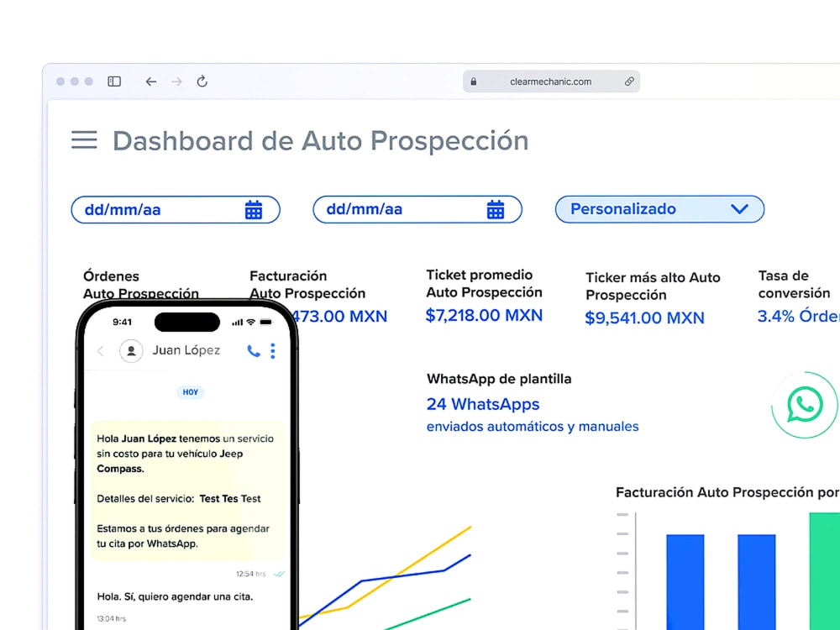Screen dimensions: 840x630
Task: Click the Órdenes Auto Prospección label
Action: 141,284
